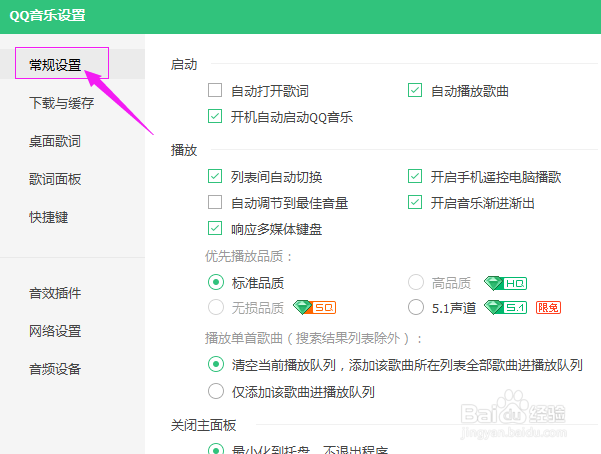This screenshot has height=454, width=601.
Task: Click the 启动 section heading
Action: click(x=184, y=64)
